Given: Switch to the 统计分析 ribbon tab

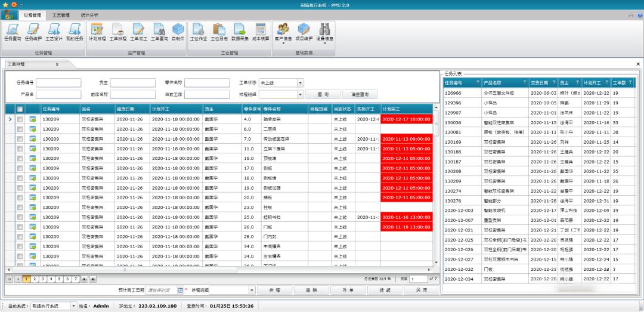Looking at the screenshot, I should click(x=89, y=14).
